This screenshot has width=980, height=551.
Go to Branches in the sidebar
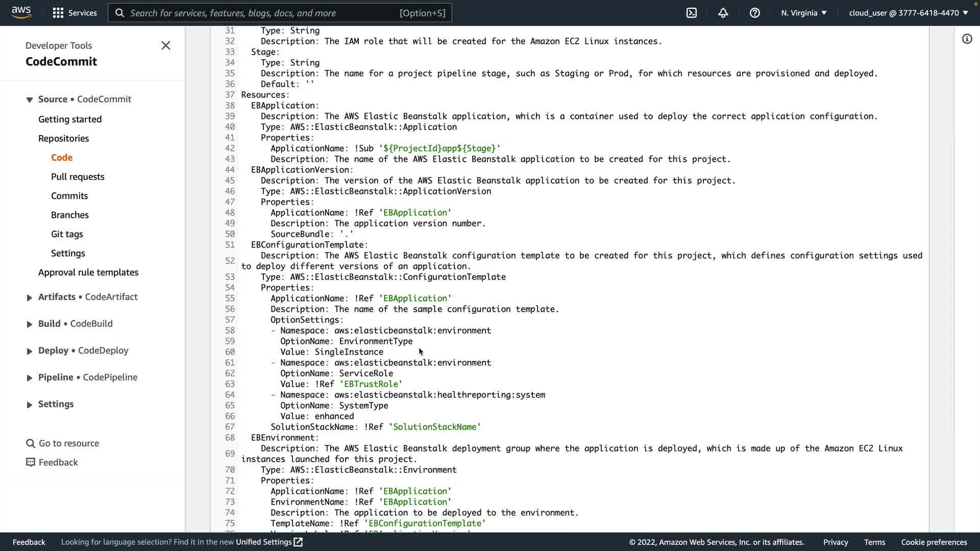(x=69, y=215)
